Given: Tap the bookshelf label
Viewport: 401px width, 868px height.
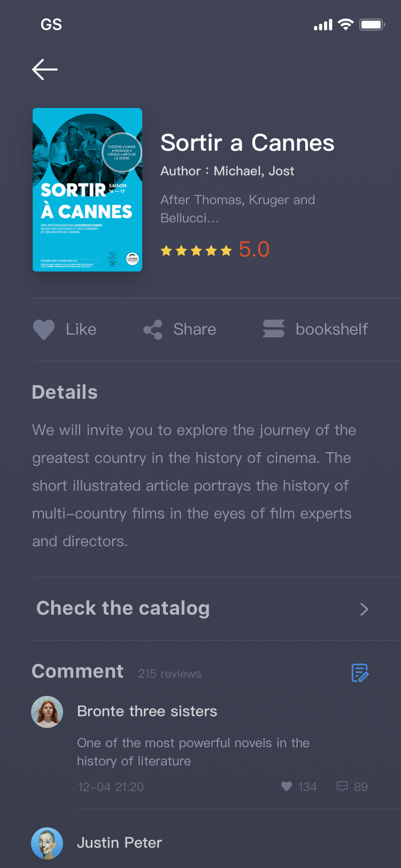Looking at the screenshot, I should pyautogui.click(x=331, y=329).
